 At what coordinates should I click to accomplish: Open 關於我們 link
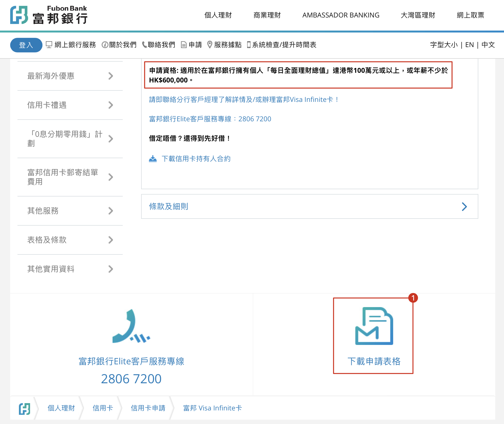pyautogui.click(x=123, y=45)
